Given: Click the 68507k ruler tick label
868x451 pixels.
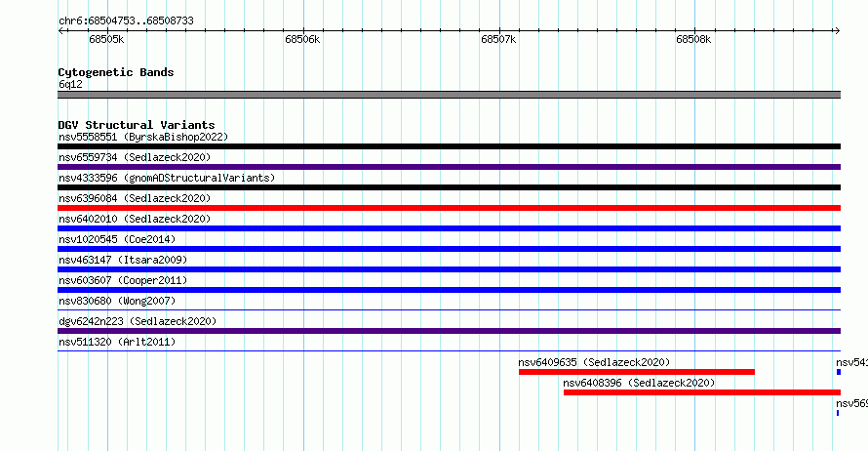Looking at the screenshot, I should [x=498, y=39].
